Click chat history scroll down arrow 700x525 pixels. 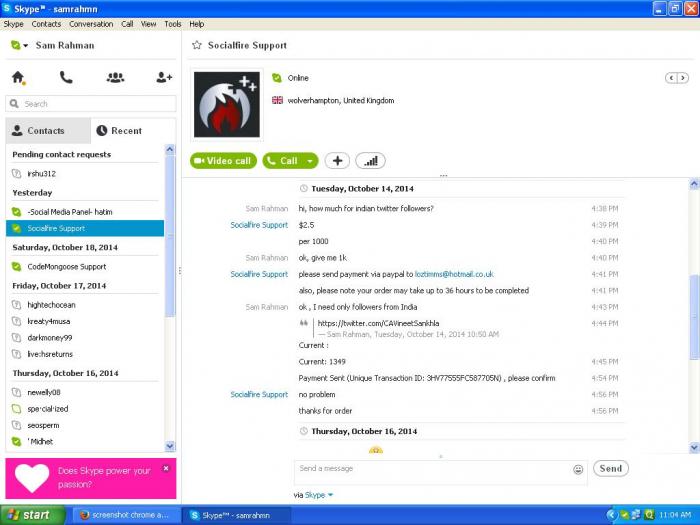694,447
